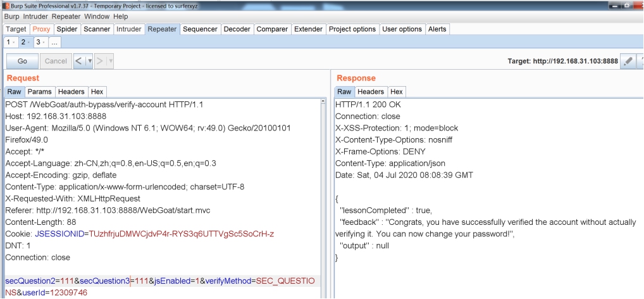Expand the back history dropdown arrow

90,61
